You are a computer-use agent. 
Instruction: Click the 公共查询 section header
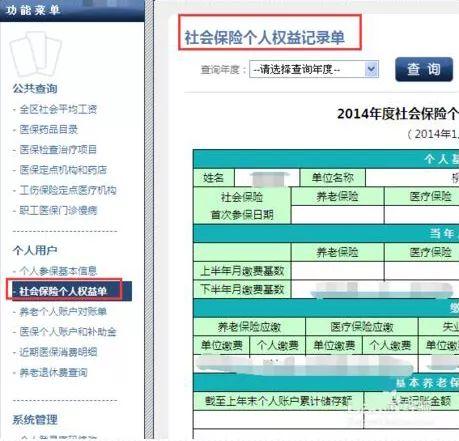point(35,89)
